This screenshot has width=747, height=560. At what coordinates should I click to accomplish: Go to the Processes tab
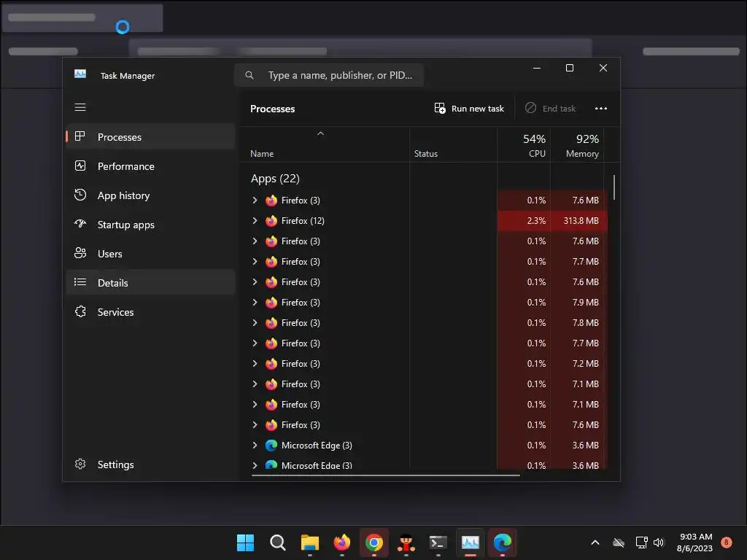pos(150,136)
